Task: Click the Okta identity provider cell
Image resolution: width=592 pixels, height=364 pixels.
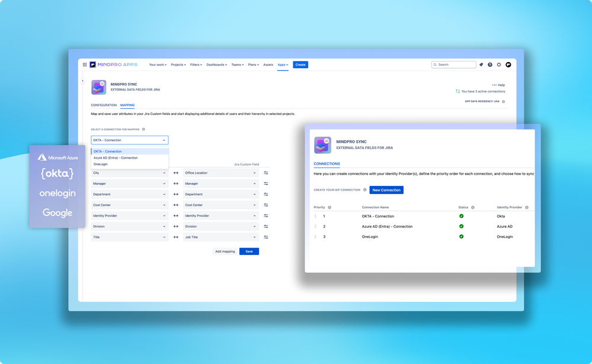Action: click(x=501, y=216)
